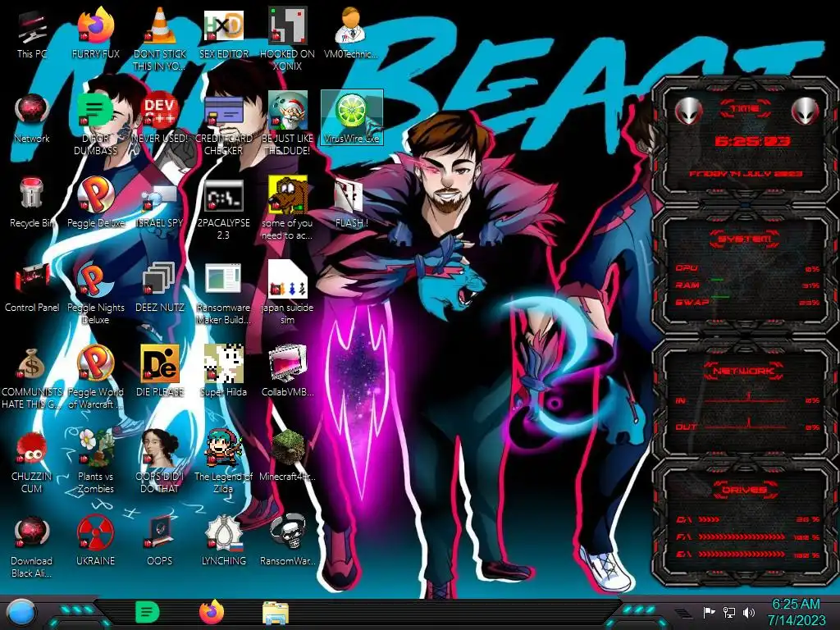Open the money bag icon COMMUNISTS HATE THIS G...

32,377
